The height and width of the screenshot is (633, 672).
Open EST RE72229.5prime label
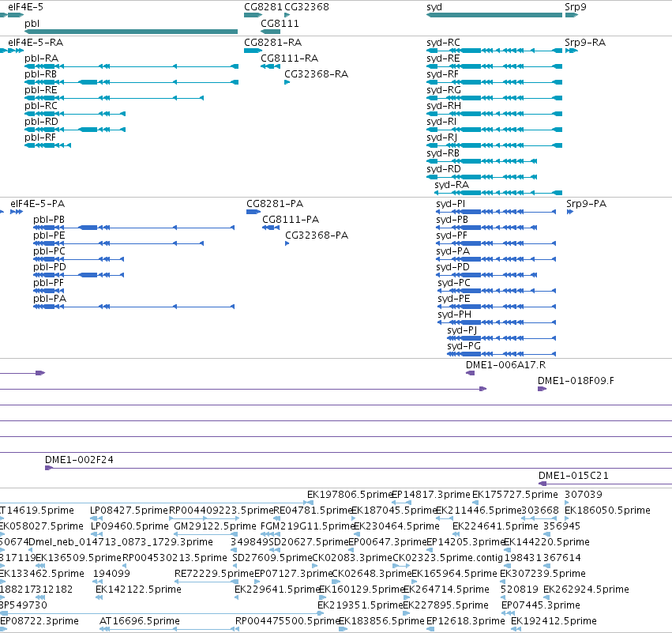tap(214, 574)
